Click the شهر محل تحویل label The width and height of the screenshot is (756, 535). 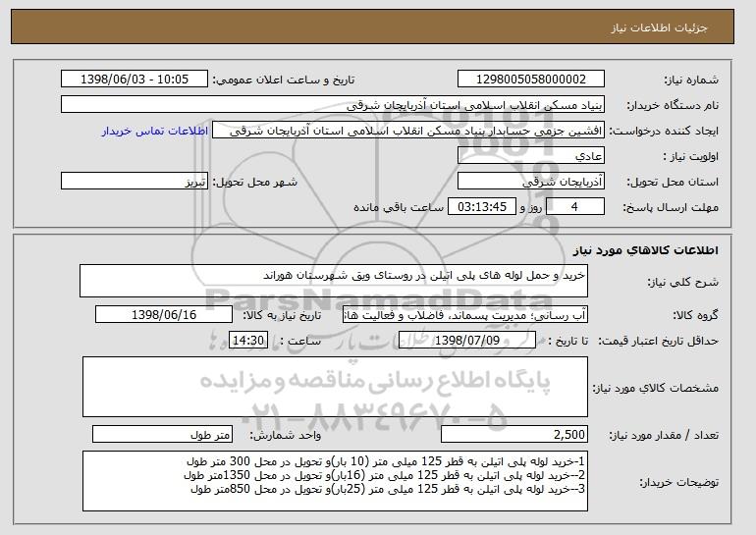255,182
